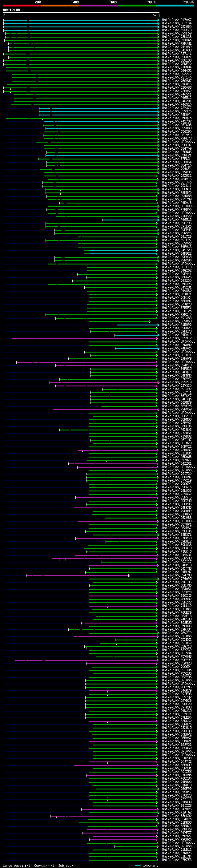Screen dimensions: 197x868
Task: Select the UniRef100_P46513 label
Action: 177,220
